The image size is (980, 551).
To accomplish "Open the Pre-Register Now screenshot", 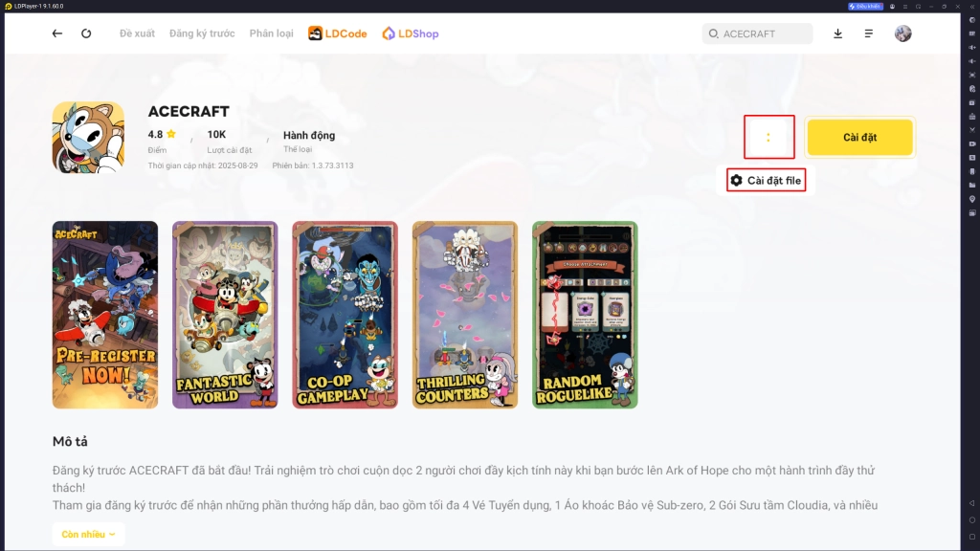I will [105, 315].
